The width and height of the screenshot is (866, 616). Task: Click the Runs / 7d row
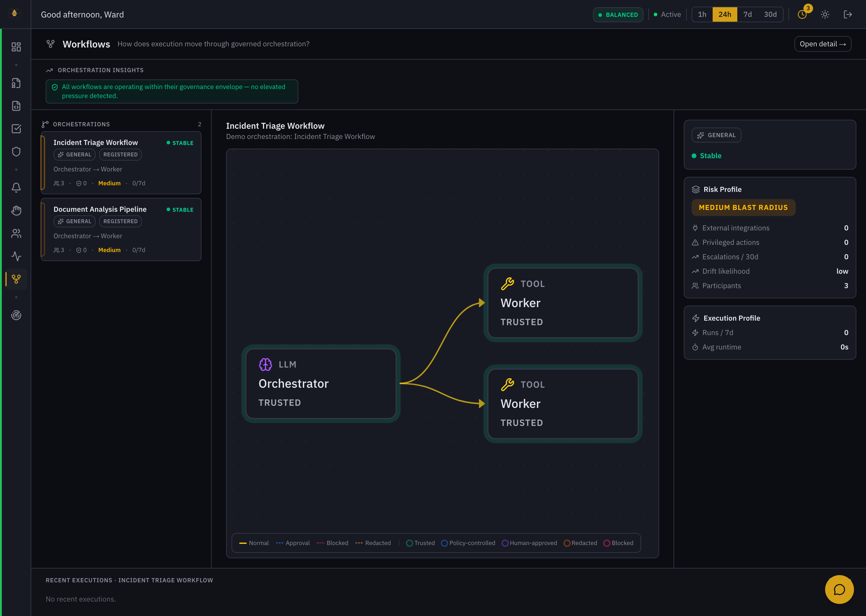point(770,333)
